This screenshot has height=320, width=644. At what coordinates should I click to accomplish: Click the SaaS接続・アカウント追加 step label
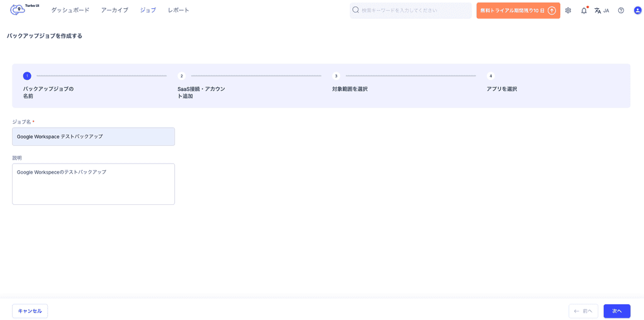click(x=202, y=92)
